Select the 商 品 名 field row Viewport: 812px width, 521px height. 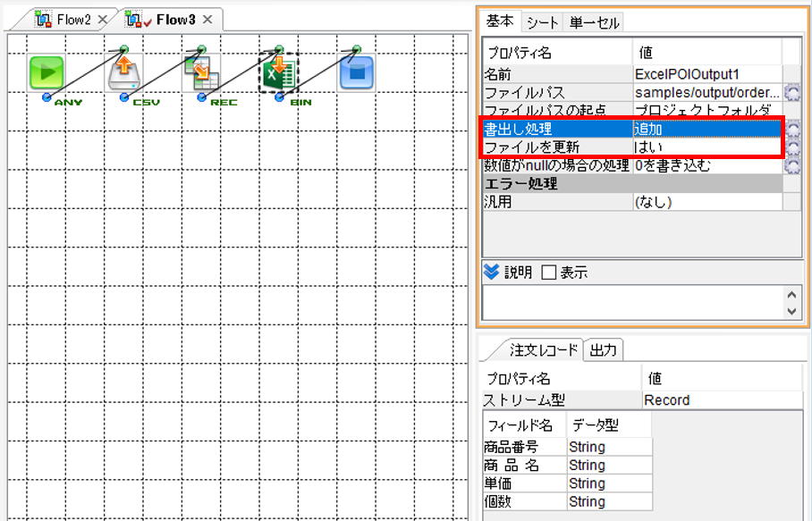tap(567, 465)
